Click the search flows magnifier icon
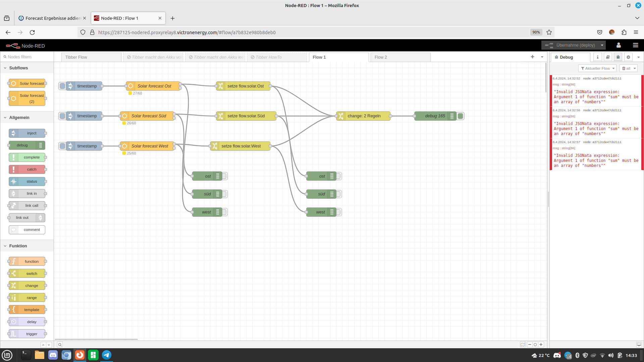 pos(60,345)
